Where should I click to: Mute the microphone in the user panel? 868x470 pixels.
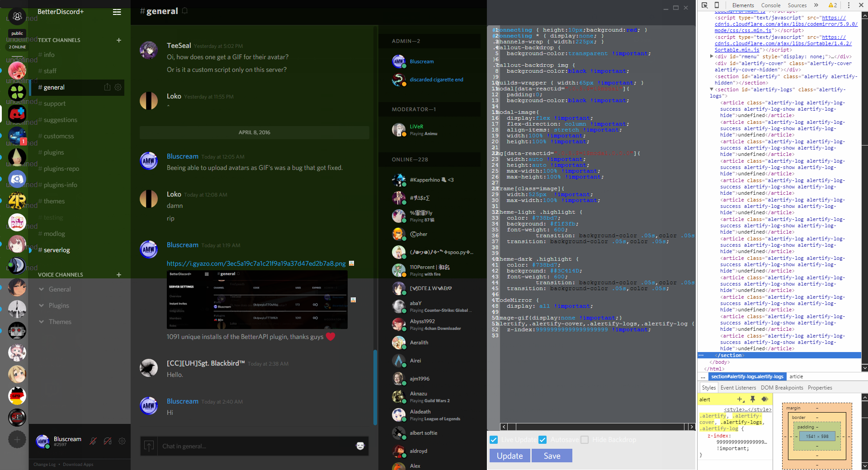[93, 441]
